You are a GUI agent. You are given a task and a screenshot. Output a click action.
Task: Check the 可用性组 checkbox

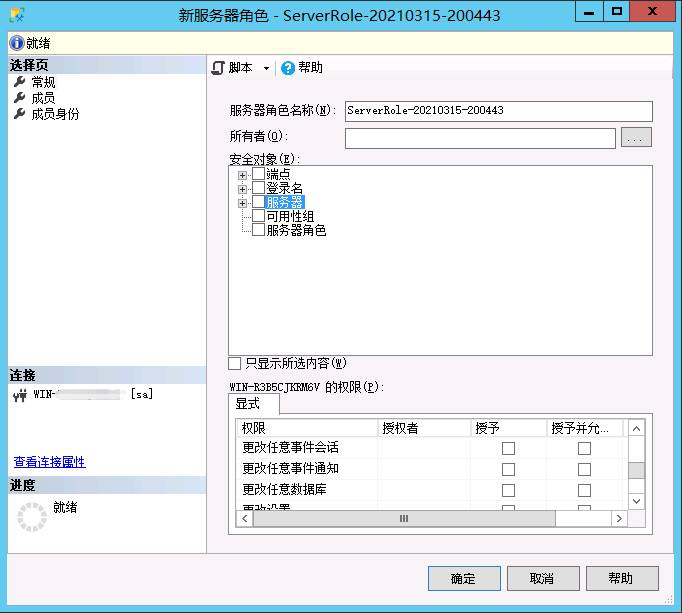[258, 216]
